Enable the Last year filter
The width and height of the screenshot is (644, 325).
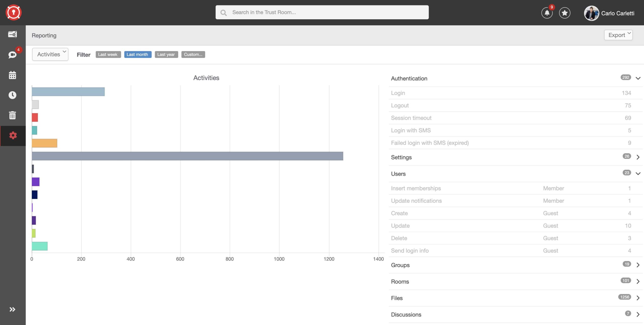[x=166, y=54]
